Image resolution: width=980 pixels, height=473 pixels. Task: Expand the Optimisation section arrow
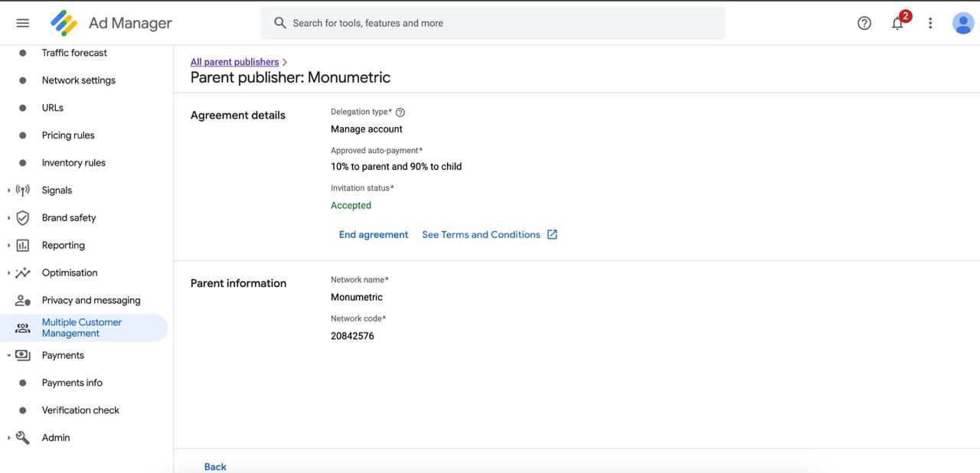(8, 273)
